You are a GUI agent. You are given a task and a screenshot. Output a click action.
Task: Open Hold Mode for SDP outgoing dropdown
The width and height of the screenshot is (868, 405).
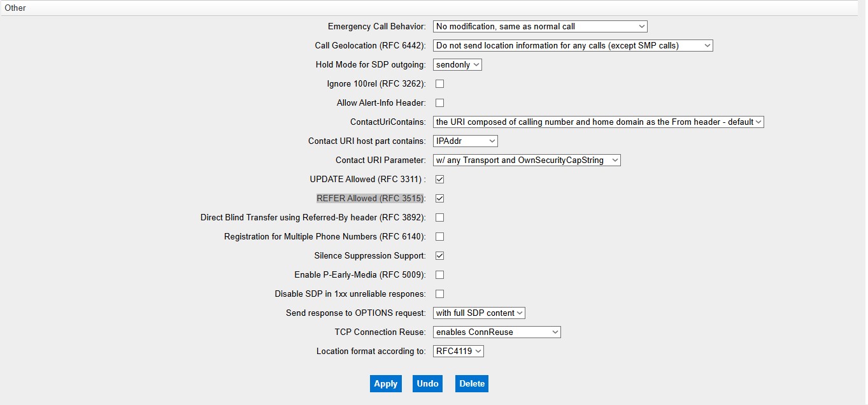coord(457,64)
